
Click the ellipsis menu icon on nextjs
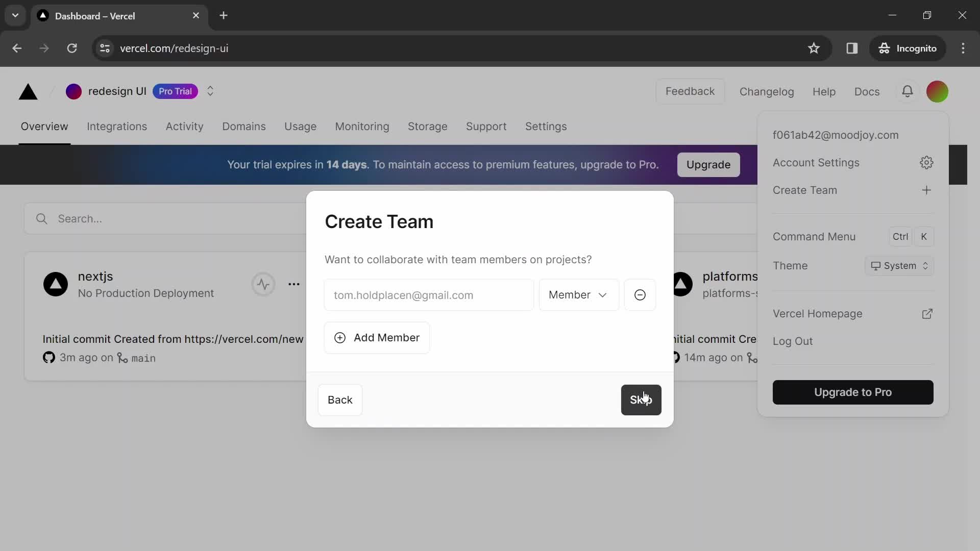293,283
